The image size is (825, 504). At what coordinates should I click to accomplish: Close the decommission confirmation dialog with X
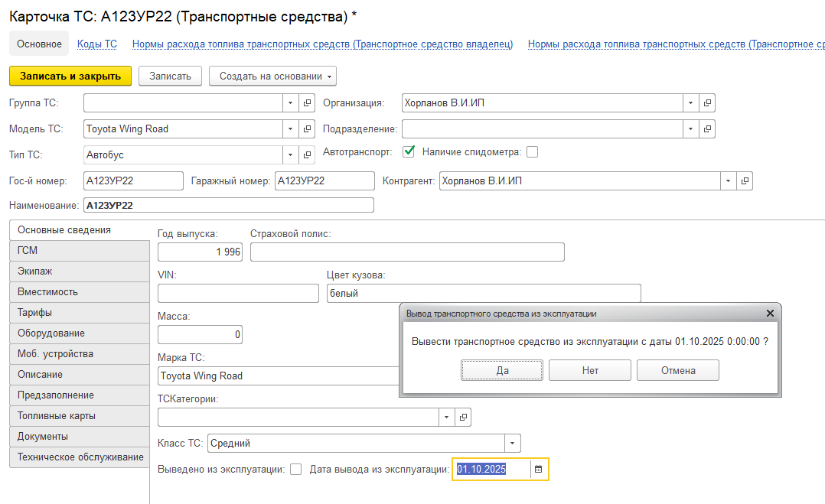click(771, 314)
